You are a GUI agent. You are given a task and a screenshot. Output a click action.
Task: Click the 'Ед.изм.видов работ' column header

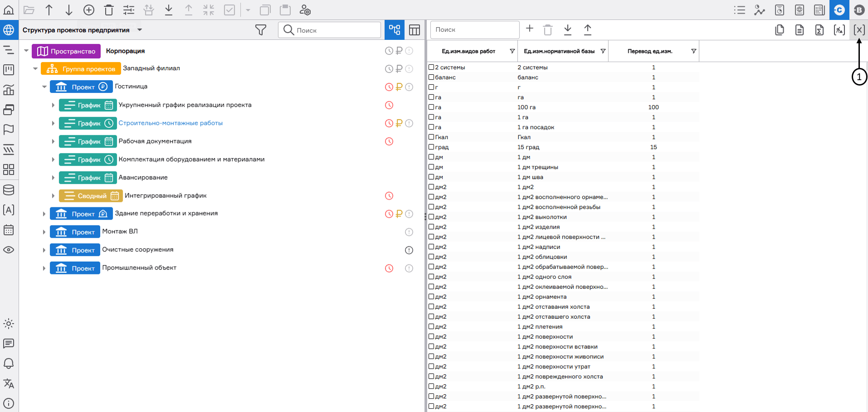point(468,51)
